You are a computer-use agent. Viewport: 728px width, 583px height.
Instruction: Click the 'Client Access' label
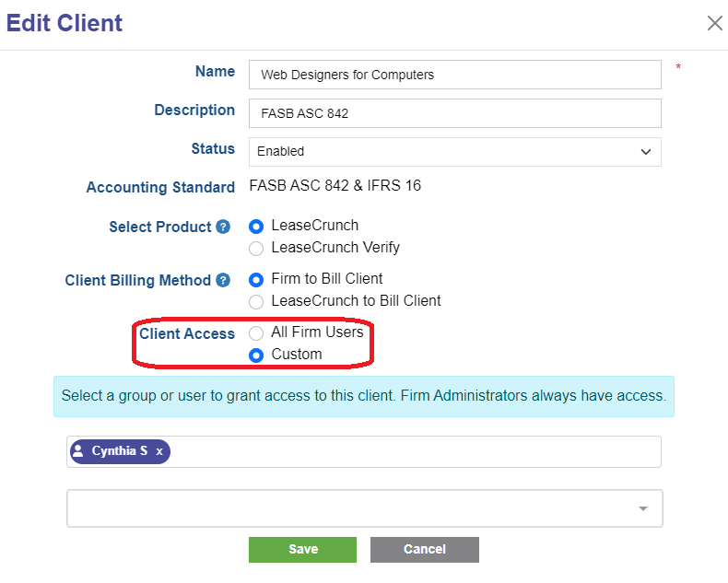(187, 333)
